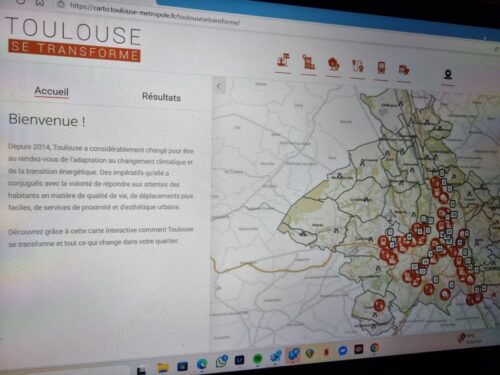
Task: Open Messenger from the taskbar
Action: [342, 351]
